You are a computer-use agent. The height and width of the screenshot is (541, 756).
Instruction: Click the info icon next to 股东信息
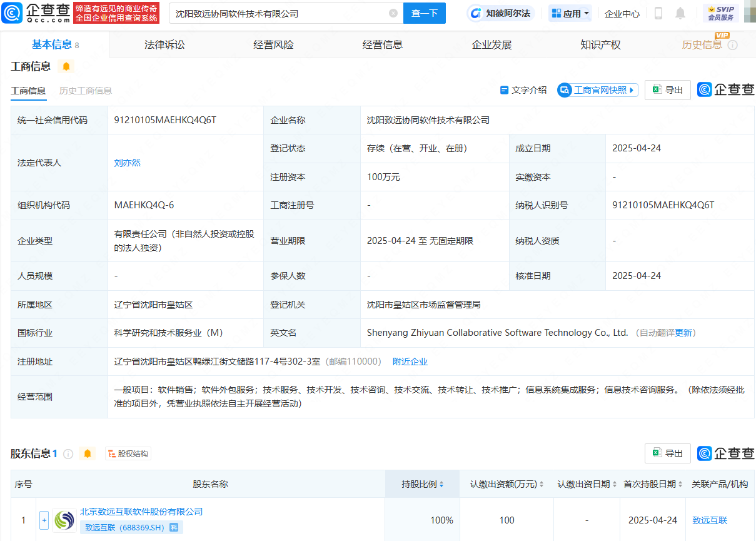point(68,453)
